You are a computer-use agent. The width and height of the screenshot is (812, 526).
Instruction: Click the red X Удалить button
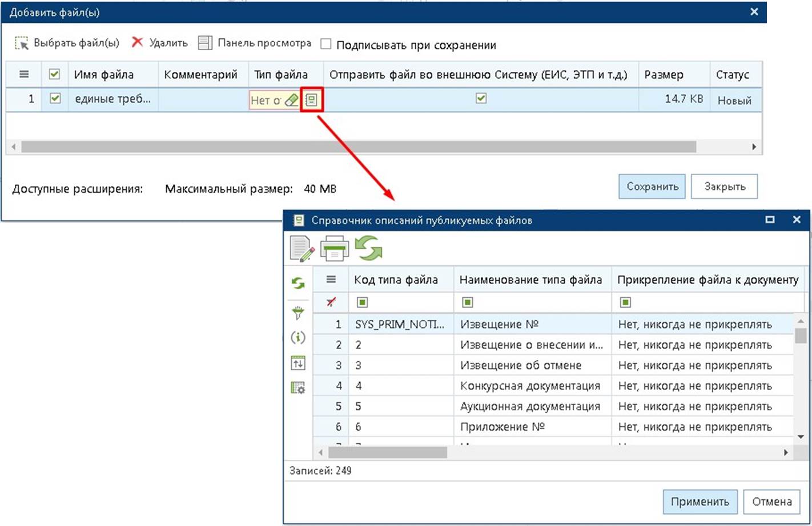tap(159, 43)
